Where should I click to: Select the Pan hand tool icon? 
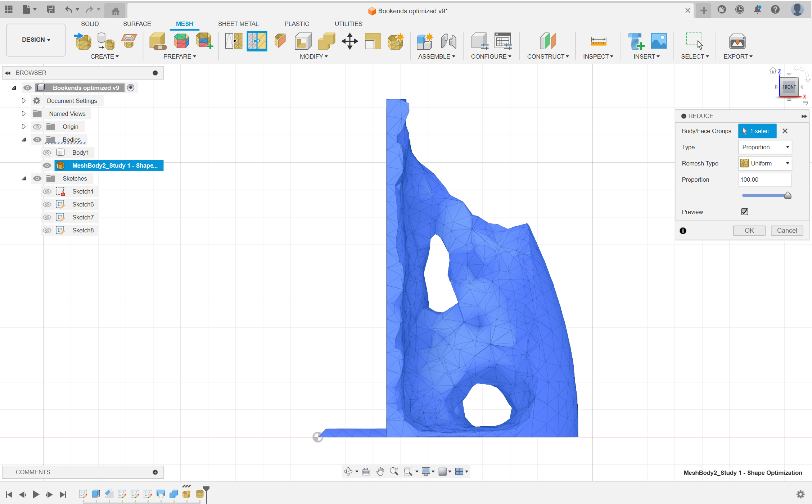pos(380,471)
